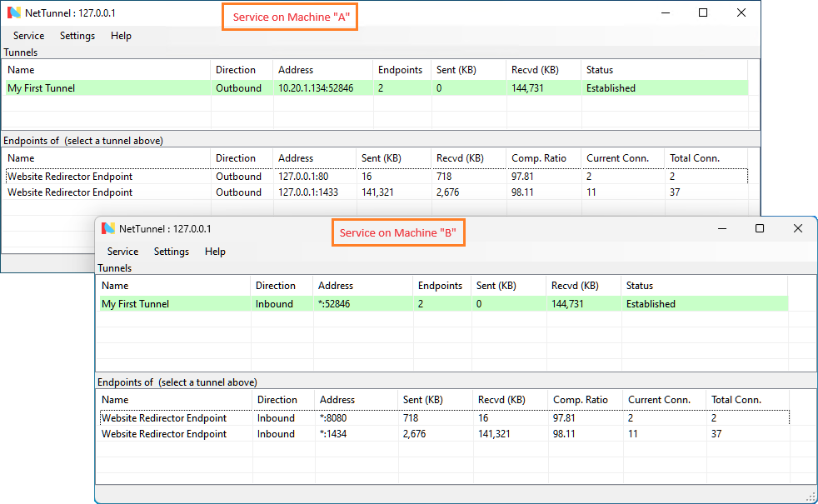Click the 98.11 Comp. Ratio value in the front window
Image resolution: width=818 pixels, height=504 pixels.
564,434
